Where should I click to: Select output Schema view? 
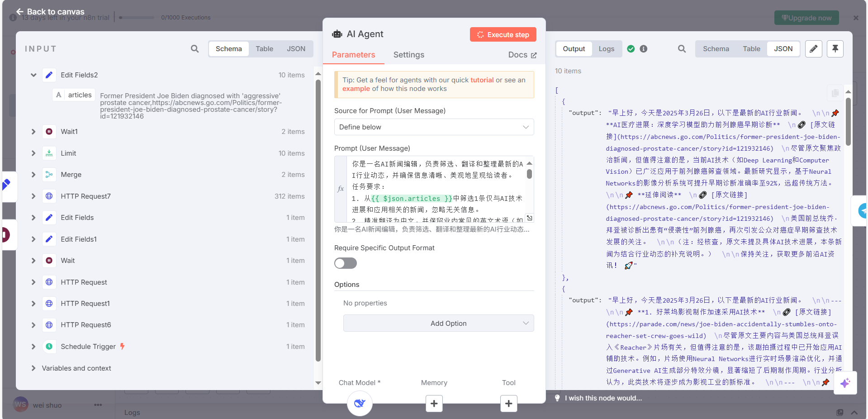(716, 49)
